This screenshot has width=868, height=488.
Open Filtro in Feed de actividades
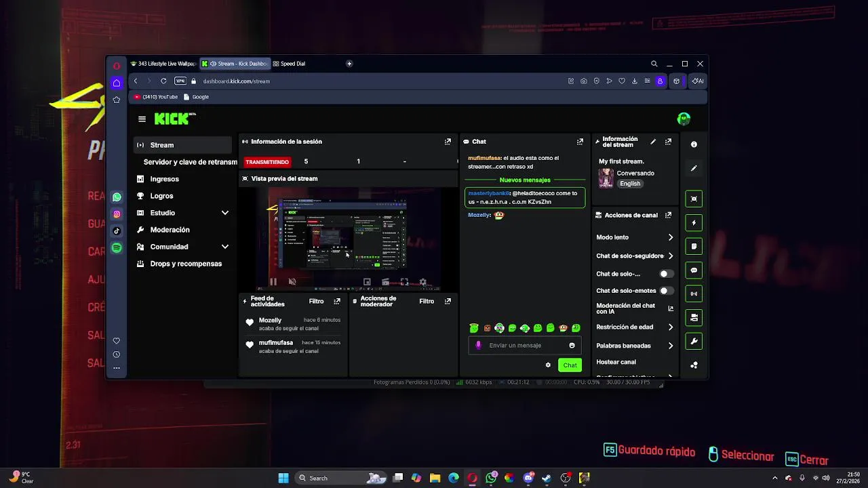click(316, 302)
